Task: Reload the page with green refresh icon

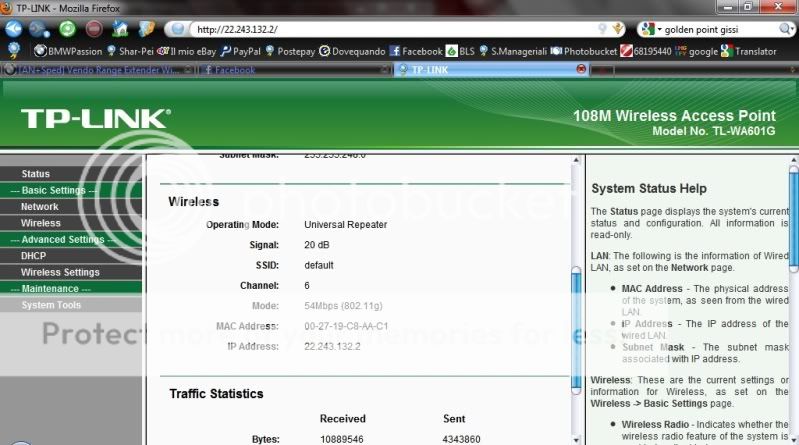Action: pos(67,29)
